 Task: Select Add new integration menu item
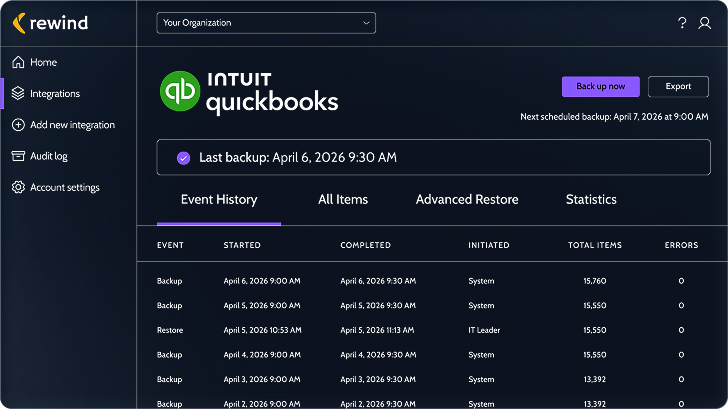coord(72,125)
